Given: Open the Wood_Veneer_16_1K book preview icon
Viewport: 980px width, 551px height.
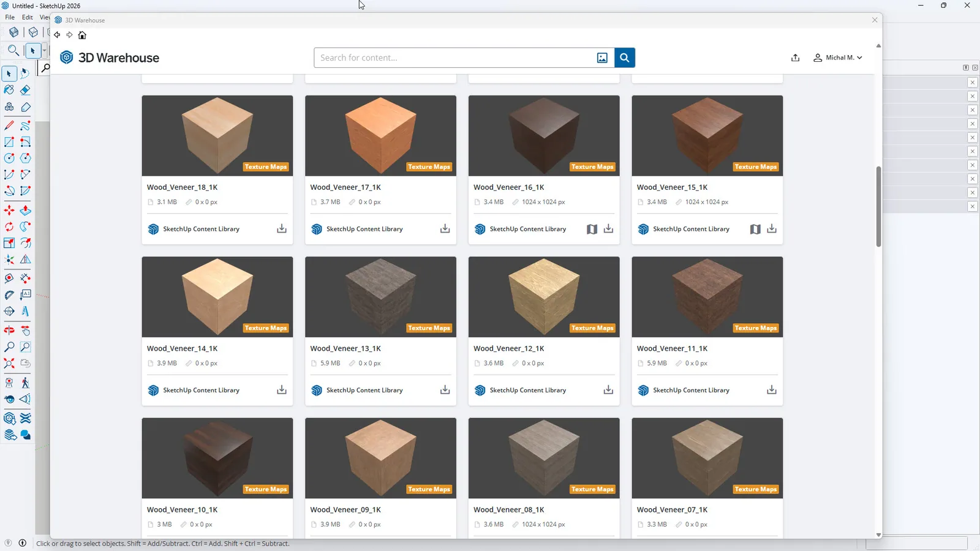Looking at the screenshot, I should tap(592, 229).
